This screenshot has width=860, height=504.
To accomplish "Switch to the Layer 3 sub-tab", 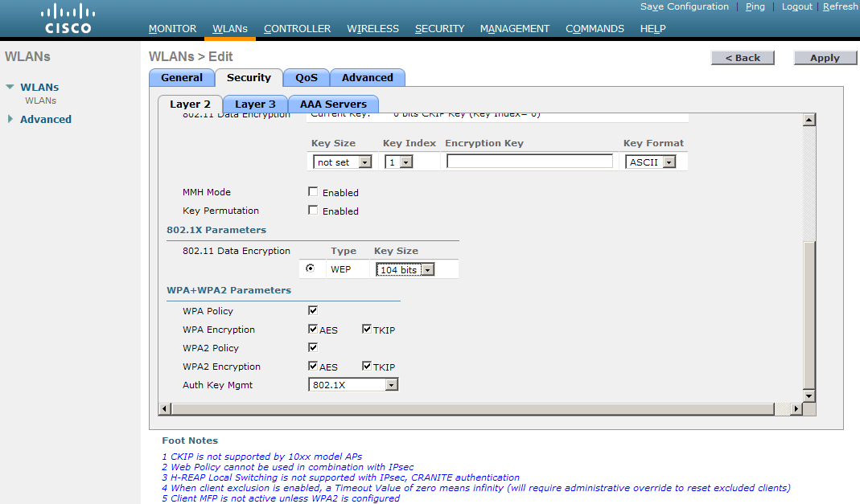I will click(x=255, y=104).
